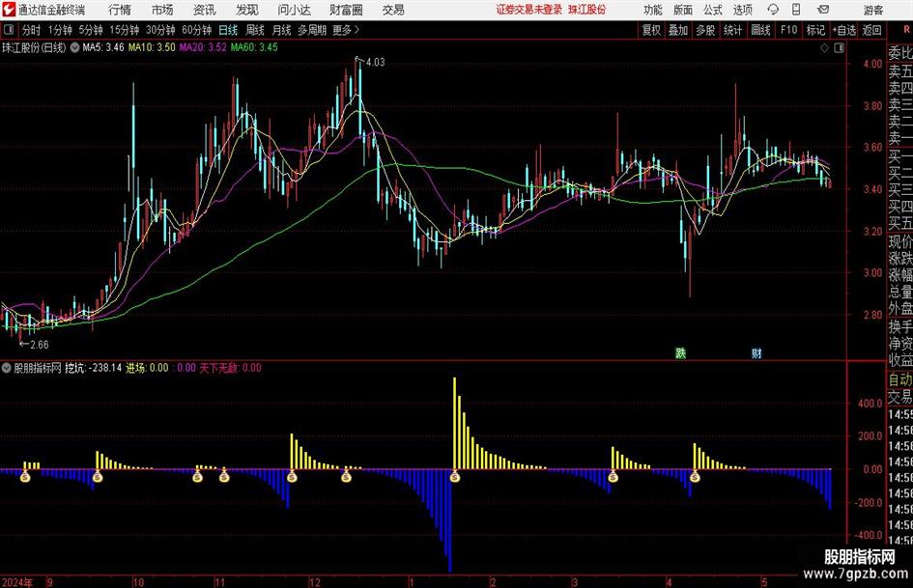Click the MA10: 3.50 label
Viewport: 913px width, 588px height.
(152, 47)
